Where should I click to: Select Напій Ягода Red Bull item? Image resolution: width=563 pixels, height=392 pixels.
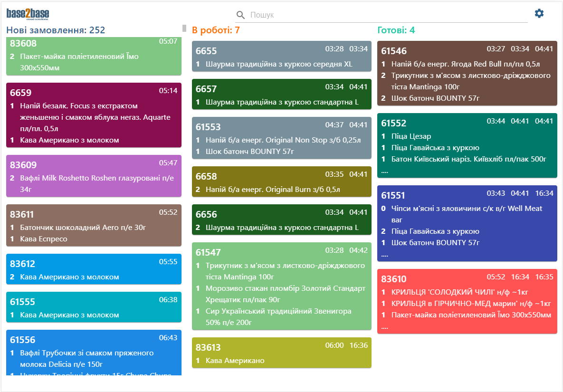click(x=466, y=64)
